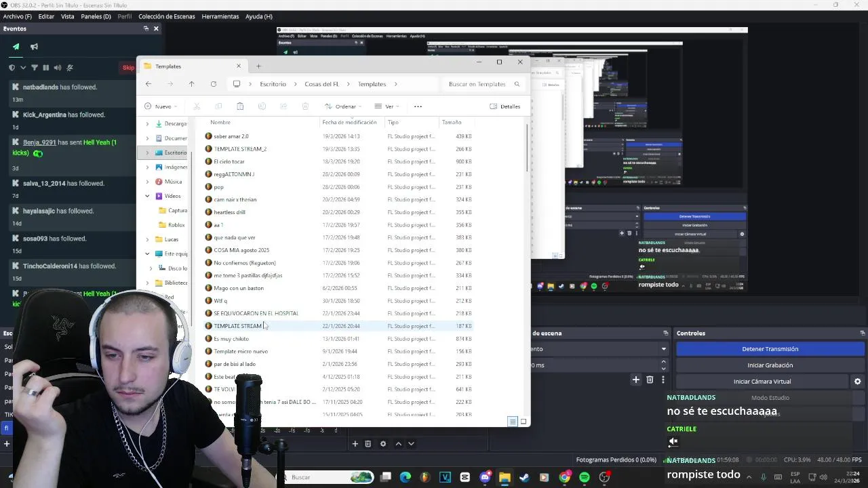The image size is (868, 488).
Task: Open the Ver dropdown in Explorer
Action: point(387,106)
